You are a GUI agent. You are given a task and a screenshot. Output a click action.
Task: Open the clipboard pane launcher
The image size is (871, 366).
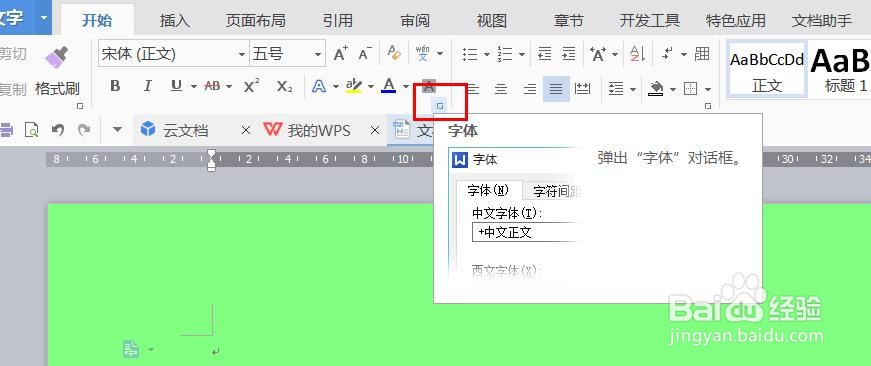[79, 106]
